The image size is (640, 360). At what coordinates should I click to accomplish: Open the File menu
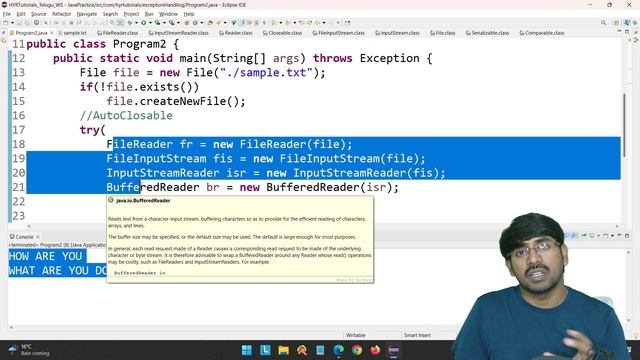click(x=7, y=14)
